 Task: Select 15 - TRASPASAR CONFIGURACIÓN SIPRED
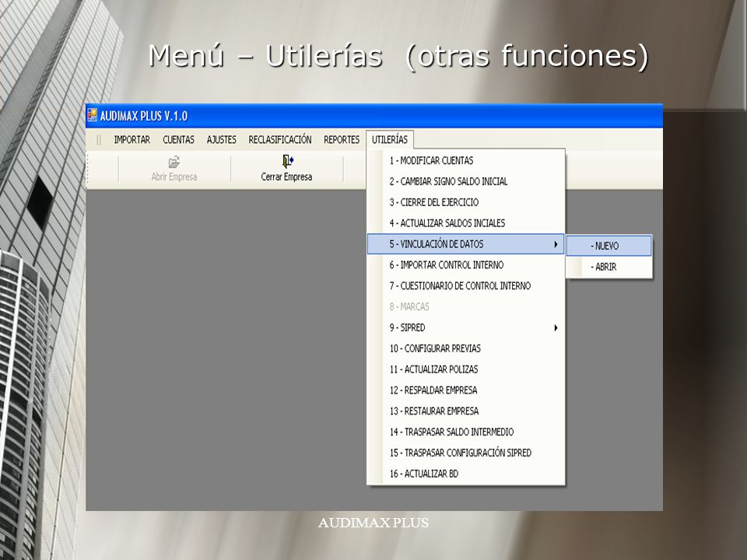point(466,453)
